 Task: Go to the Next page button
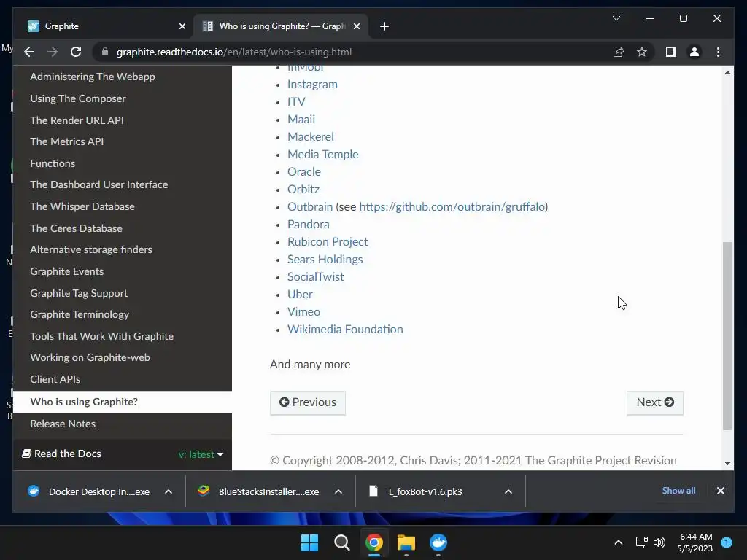654,402
